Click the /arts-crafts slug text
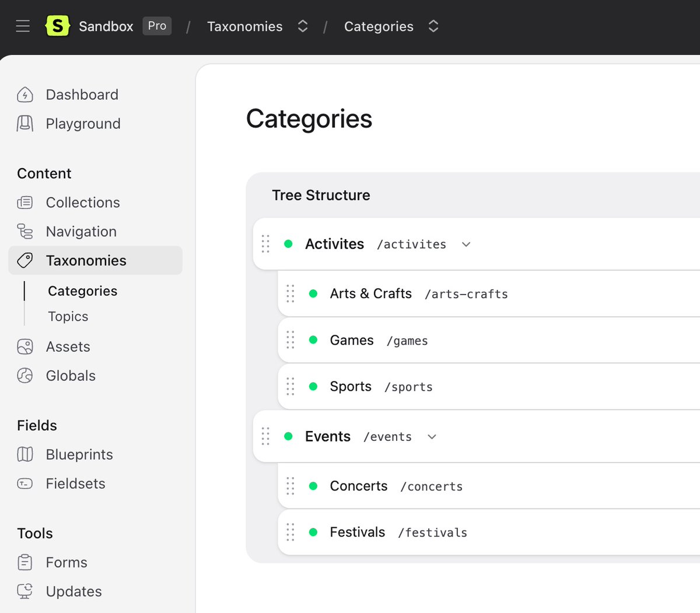700x613 pixels. pyautogui.click(x=466, y=294)
